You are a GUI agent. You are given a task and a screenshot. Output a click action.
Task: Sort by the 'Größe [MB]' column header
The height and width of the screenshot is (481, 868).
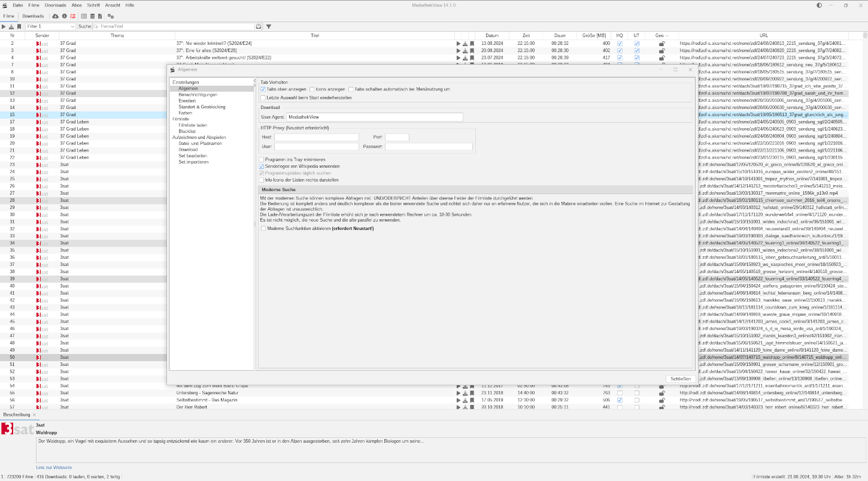click(x=594, y=36)
